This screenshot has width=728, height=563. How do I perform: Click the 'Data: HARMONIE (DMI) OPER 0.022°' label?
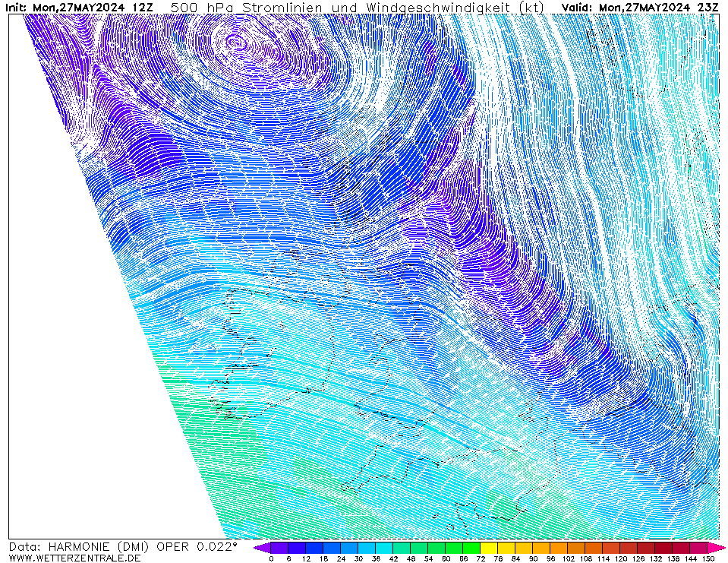[x=122, y=547]
